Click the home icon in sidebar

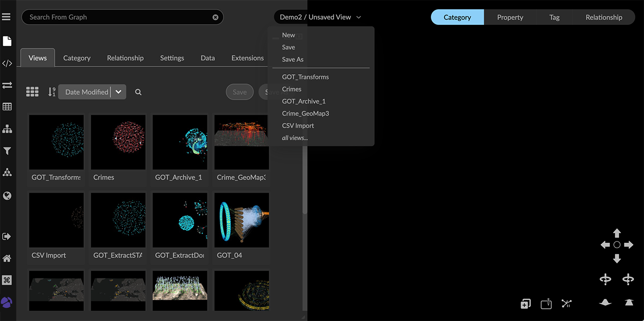coord(7,258)
